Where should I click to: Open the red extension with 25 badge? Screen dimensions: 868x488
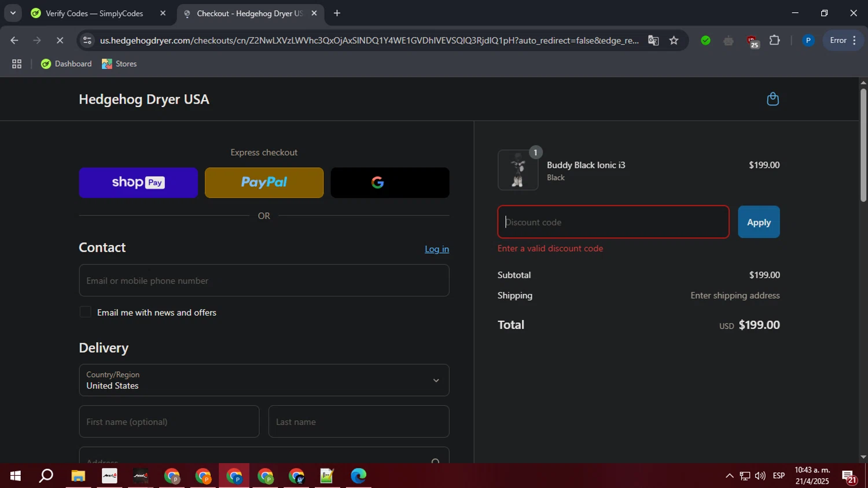(x=752, y=41)
